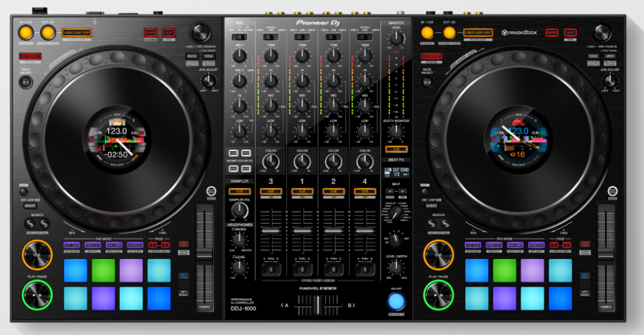Click the right deck BACK button
The image size is (644, 335).
click(x=594, y=56)
